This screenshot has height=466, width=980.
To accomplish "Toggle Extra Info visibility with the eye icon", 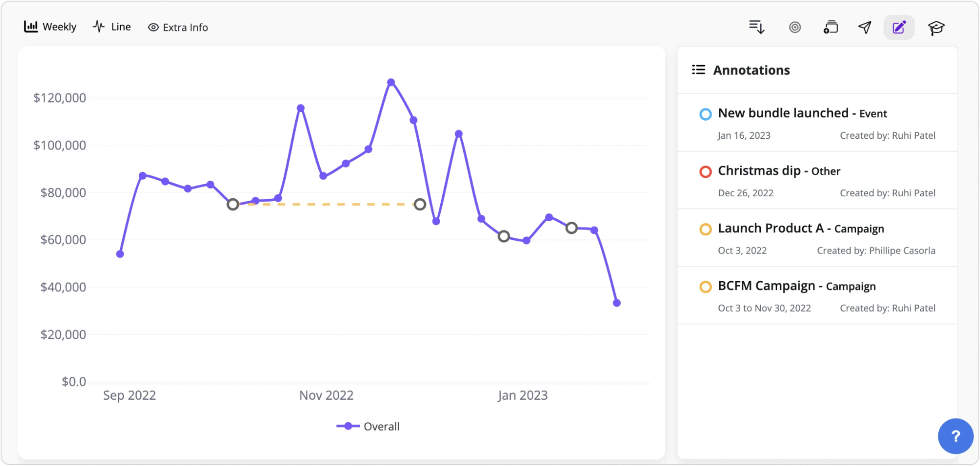I will [x=153, y=27].
